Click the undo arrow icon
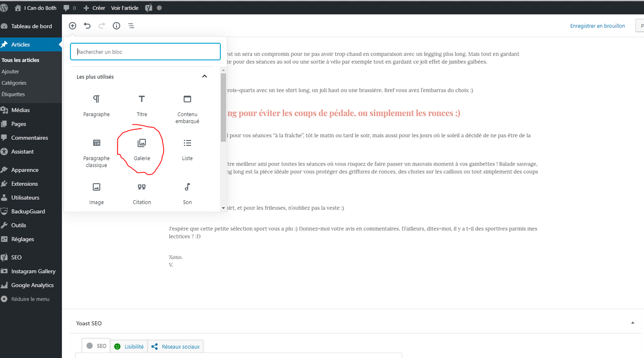Viewport: 644px width, 358px height. click(x=87, y=26)
